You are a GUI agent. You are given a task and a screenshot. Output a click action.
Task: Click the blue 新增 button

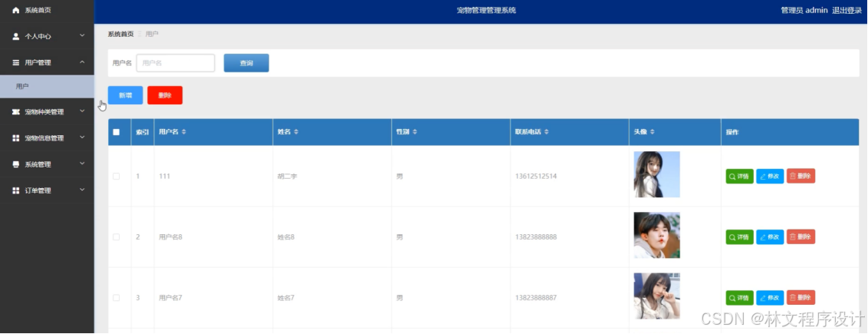point(125,95)
